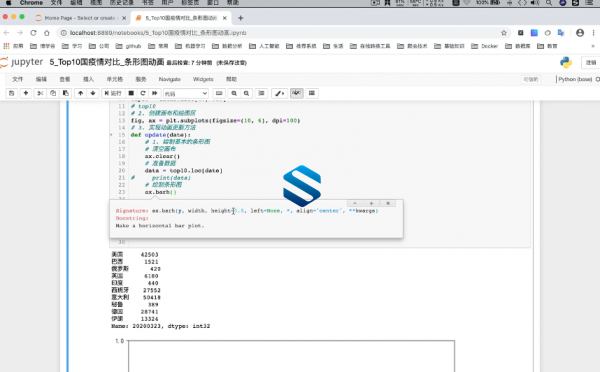Switch to the 5_Top10 notebook browser tab
This screenshot has width=600, height=372.
181,18
